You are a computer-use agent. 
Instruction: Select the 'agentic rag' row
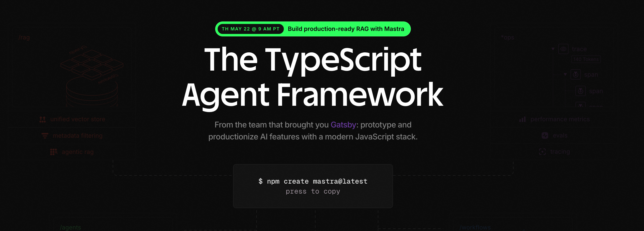[72, 152]
